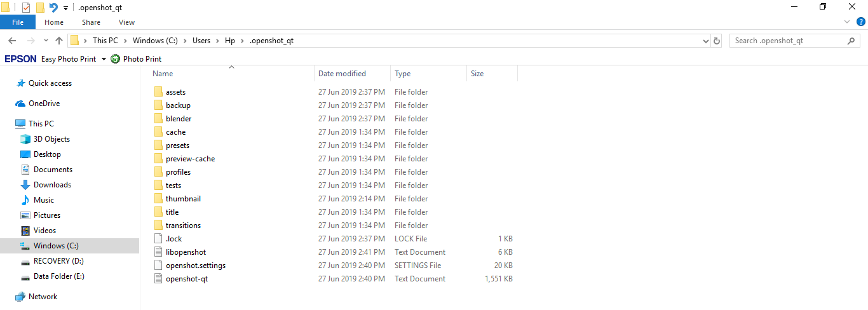868x310 pixels.
Task: Select the thumbnail folder icon
Action: 159,199
